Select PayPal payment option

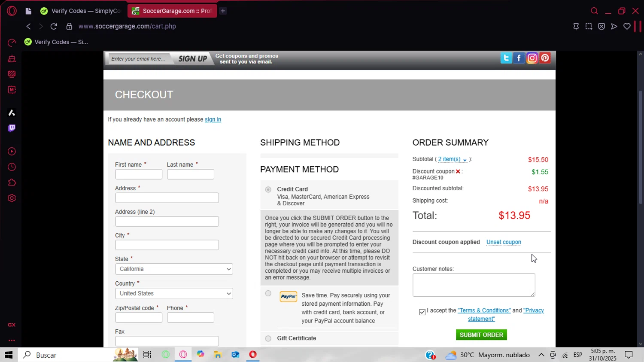pos(268,293)
